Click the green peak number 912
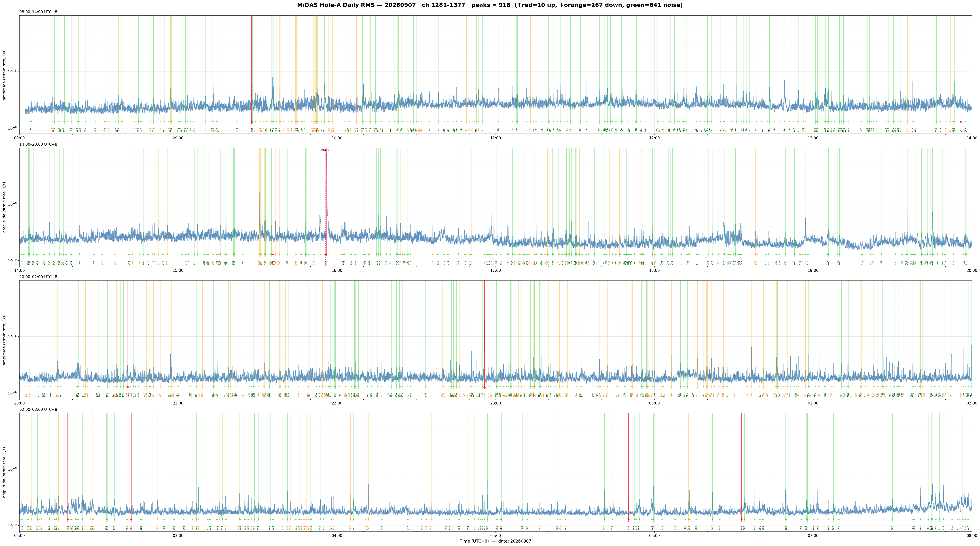Image resolution: width=980 pixels, height=546 pixels. [x=952, y=528]
